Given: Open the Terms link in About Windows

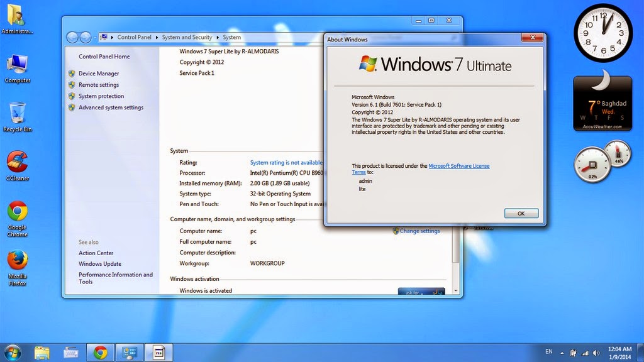Looking at the screenshot, I should click(x=358, y=172).
